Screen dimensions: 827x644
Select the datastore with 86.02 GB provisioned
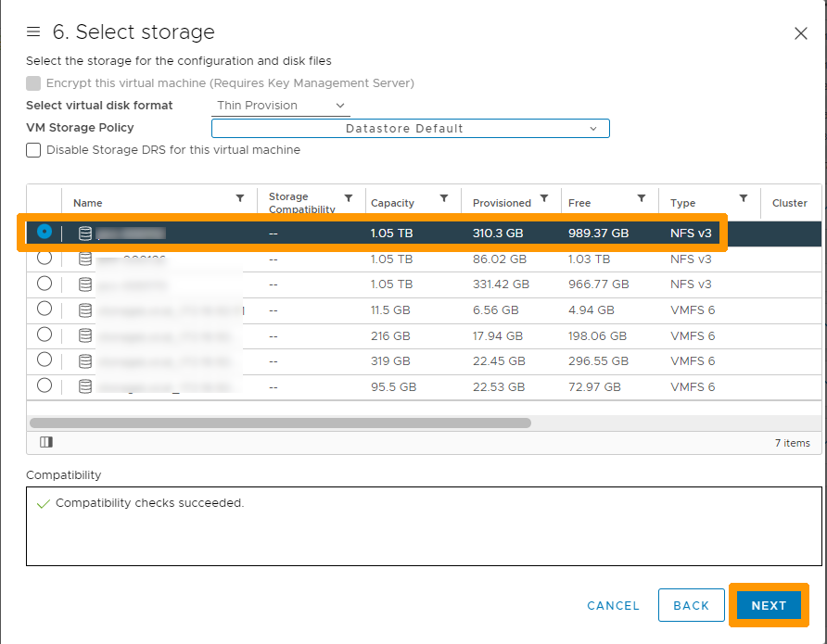(45, 258)
